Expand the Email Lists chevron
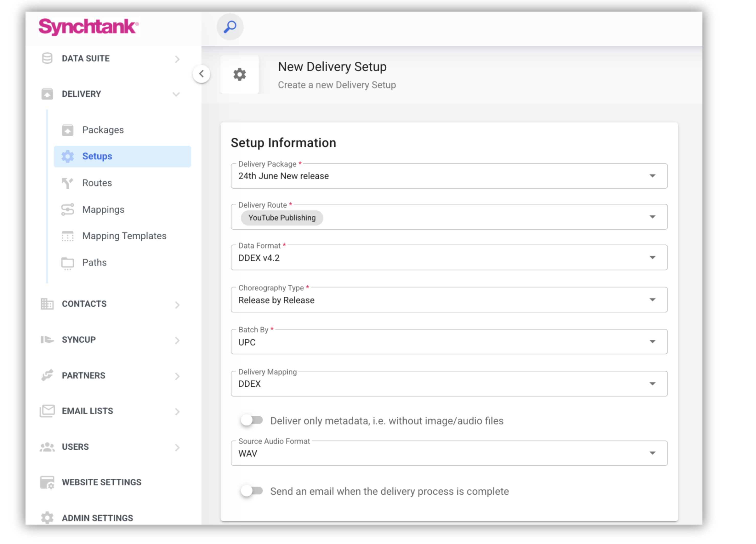Viewport: 756px width, 544px height. point(177,412)
